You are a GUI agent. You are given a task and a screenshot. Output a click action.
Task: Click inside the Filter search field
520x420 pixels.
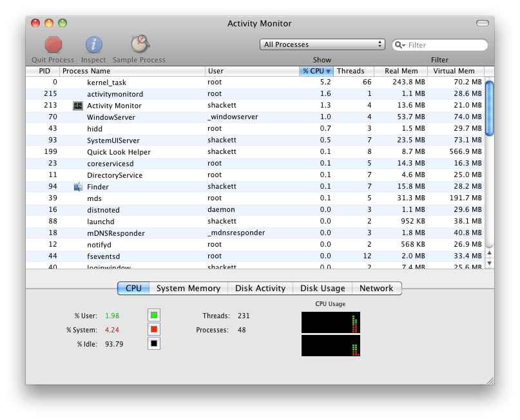pyautogui.click(x=439, y=45)
